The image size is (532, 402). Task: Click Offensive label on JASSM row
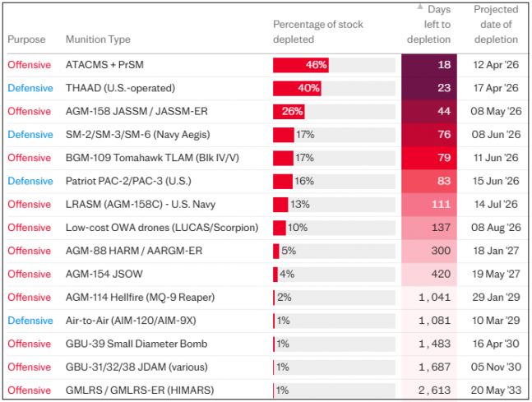tap(29, 111)
